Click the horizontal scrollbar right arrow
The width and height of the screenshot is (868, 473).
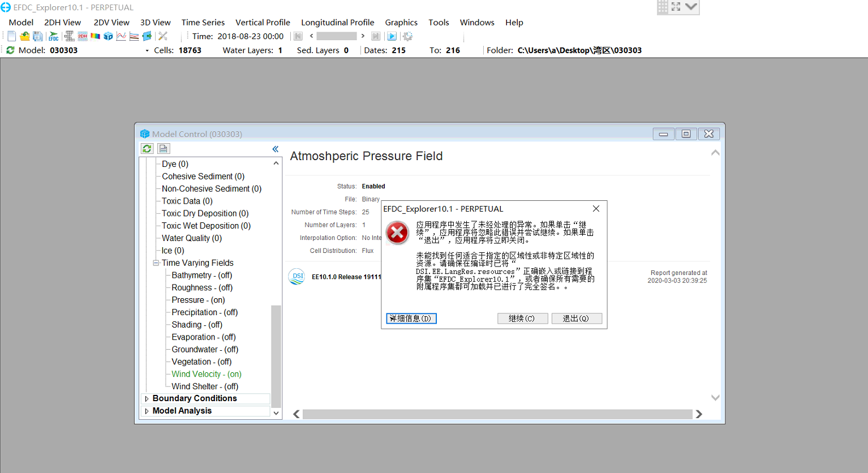(x=699, y=414)
